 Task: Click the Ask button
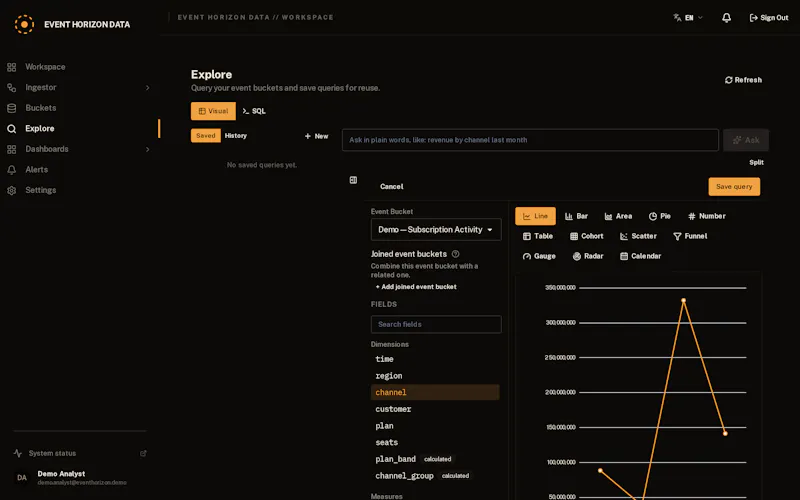(x=746, y=140)
